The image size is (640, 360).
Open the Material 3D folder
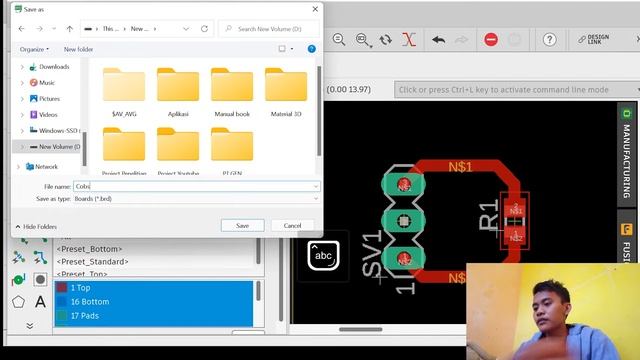point(286,93)
